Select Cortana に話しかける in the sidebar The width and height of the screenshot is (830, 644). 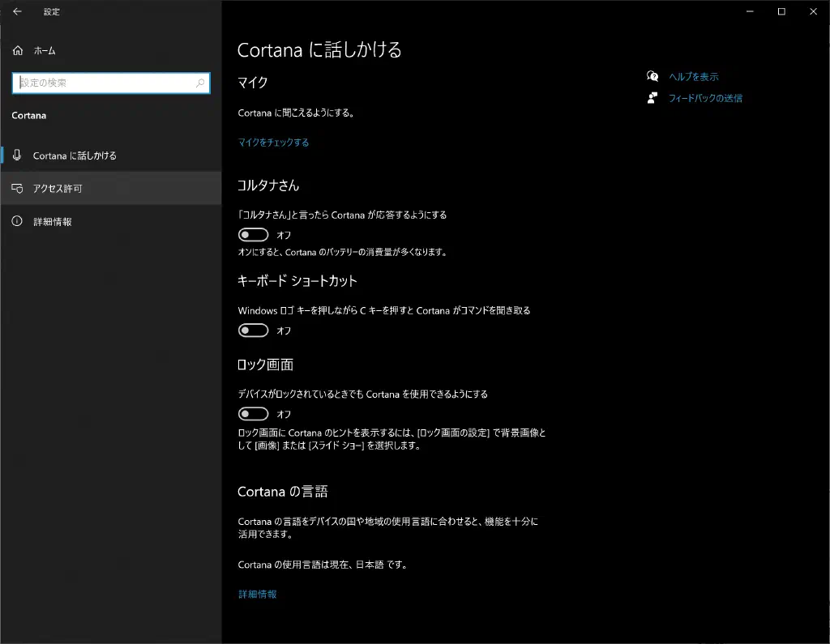tap(75, 155)
